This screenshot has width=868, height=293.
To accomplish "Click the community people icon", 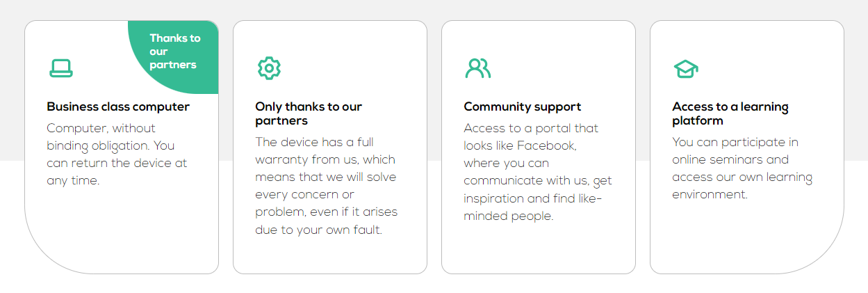I will point(478,68).
